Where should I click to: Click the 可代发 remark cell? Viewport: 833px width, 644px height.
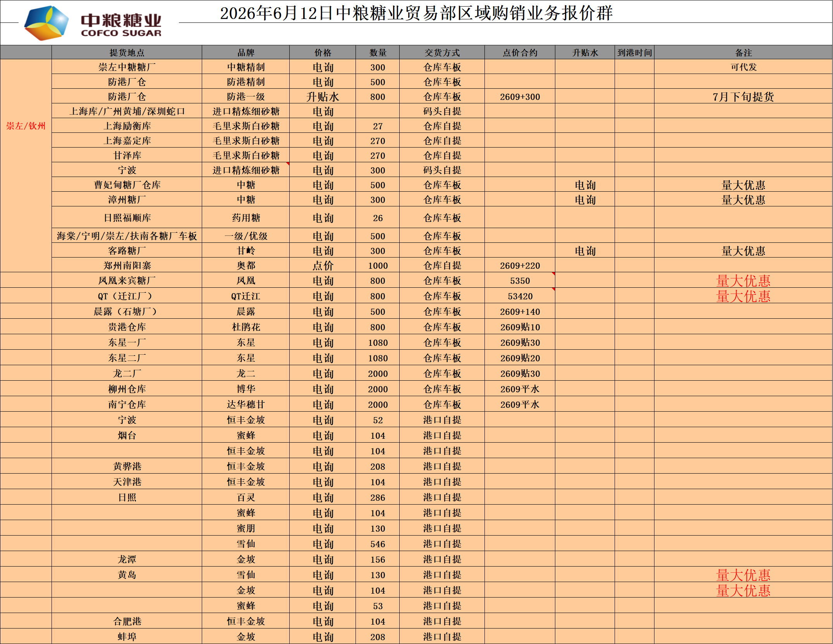pos(744,67)
